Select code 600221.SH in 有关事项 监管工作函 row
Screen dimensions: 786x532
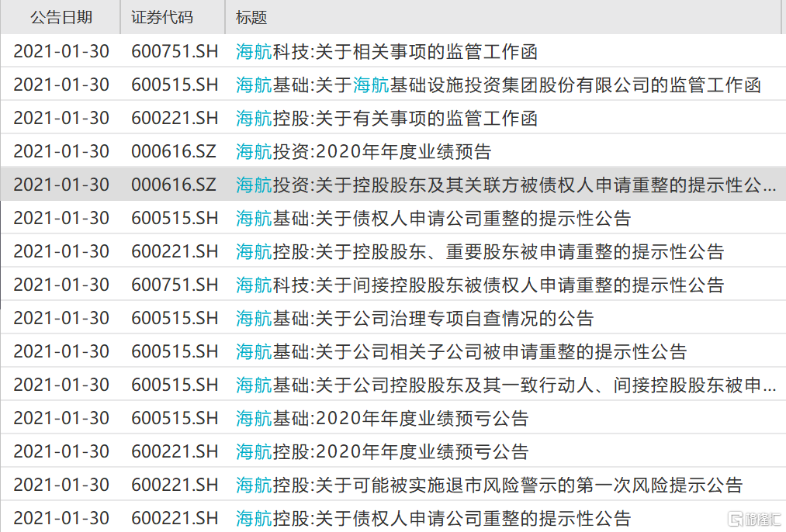[x=175, y=118]
